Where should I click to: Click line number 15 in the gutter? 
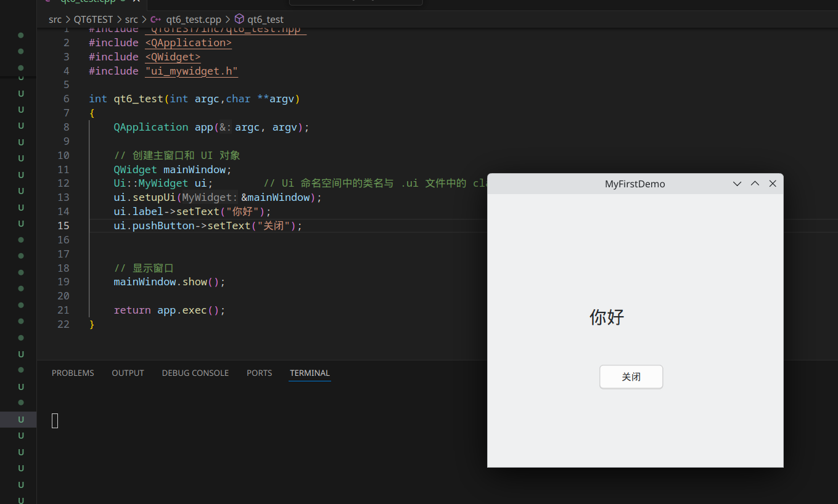(64, 226)
